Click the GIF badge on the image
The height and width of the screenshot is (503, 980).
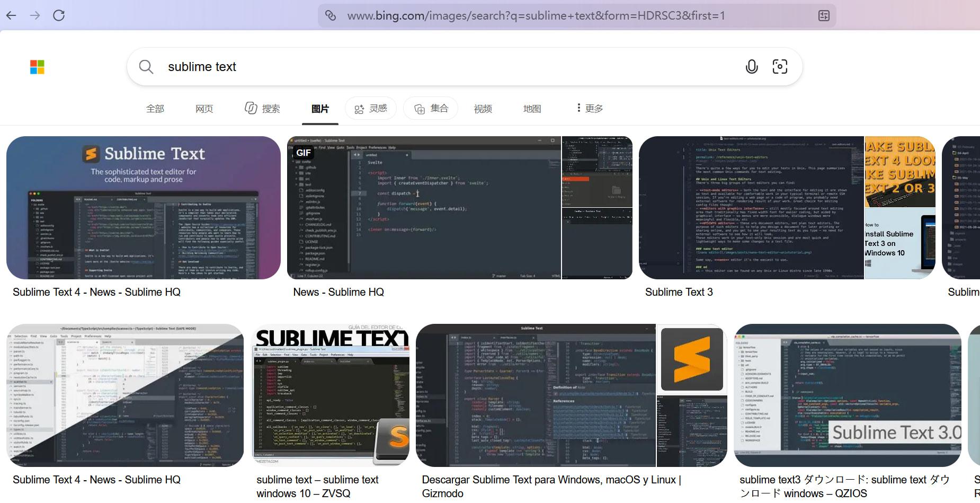click(x=304, y=153)
